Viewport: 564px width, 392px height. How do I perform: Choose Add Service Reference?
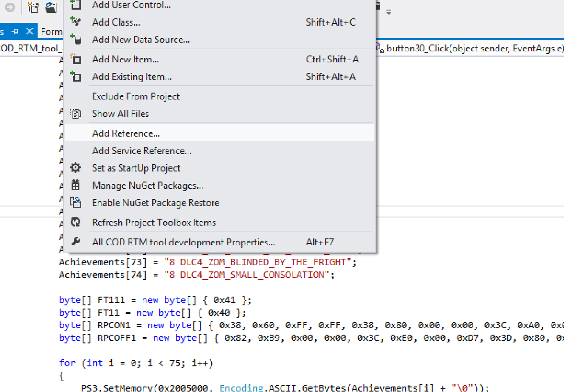click(x=219, y=151)
